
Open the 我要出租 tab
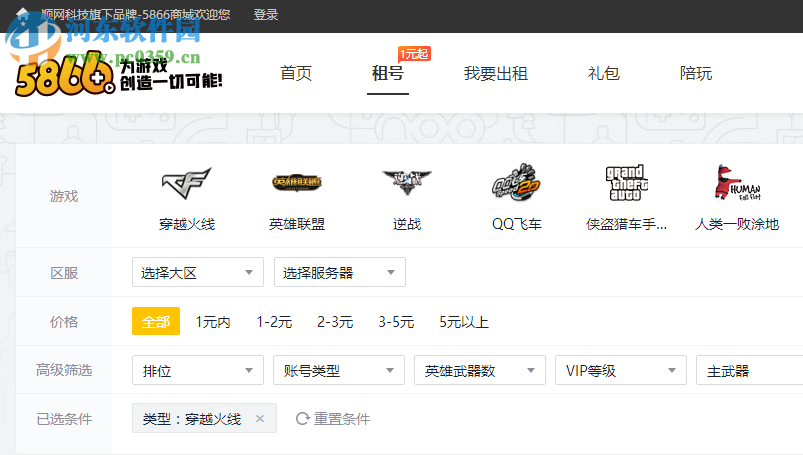tap(496, 73)
